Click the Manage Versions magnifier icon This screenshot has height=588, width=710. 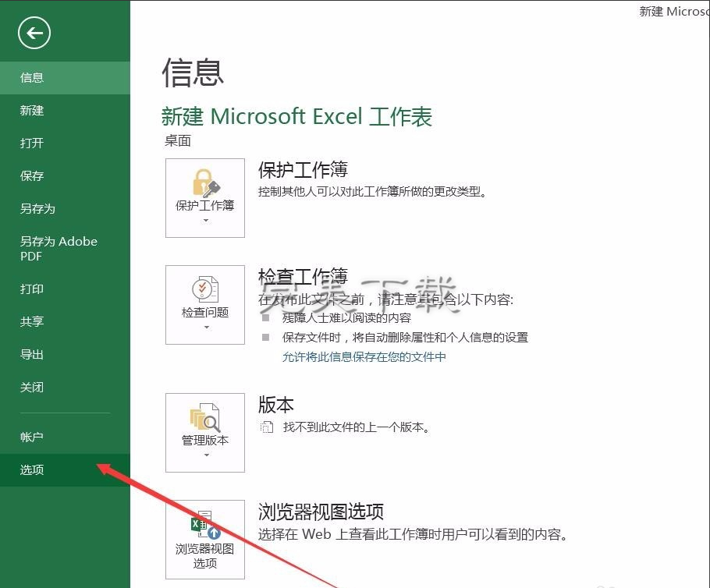coord(205,417)
